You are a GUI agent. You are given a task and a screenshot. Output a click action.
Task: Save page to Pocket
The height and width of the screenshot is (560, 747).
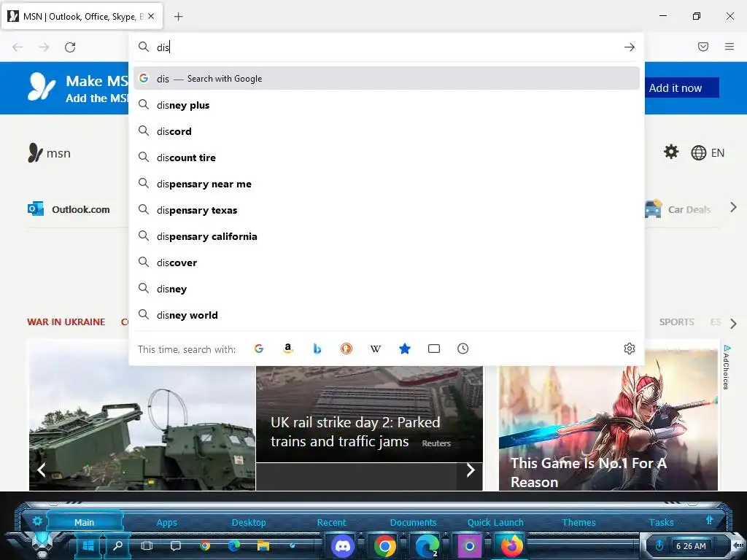tap(703, 47)
